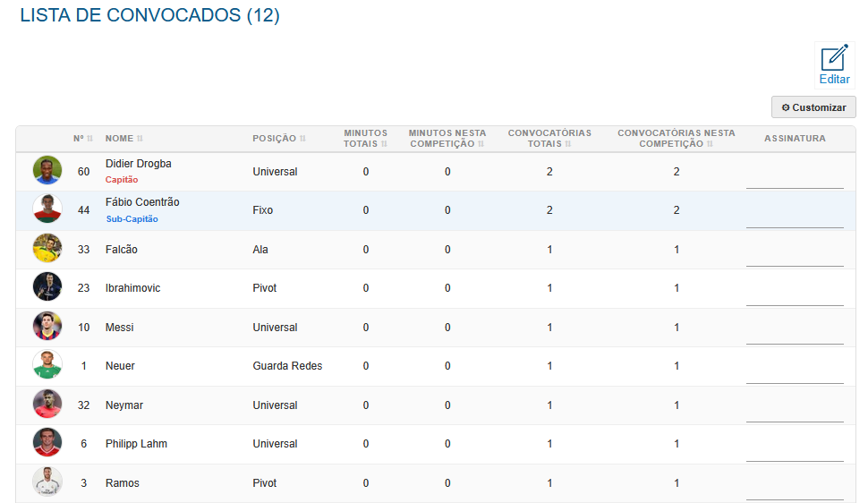Select player name Philipp Lahm
The height and width of the screenshot is (503, 868).
pyautogui.click(x=136, y=444)
